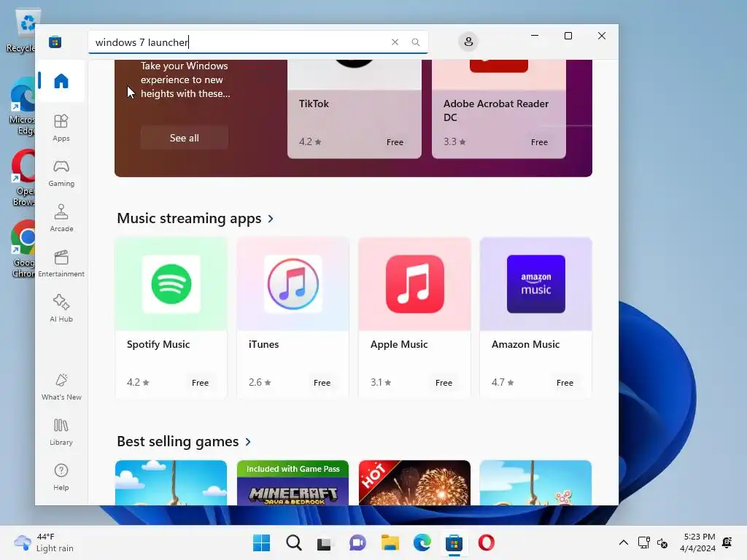Click the 2.6 rating on iTunes

(260, 382)
